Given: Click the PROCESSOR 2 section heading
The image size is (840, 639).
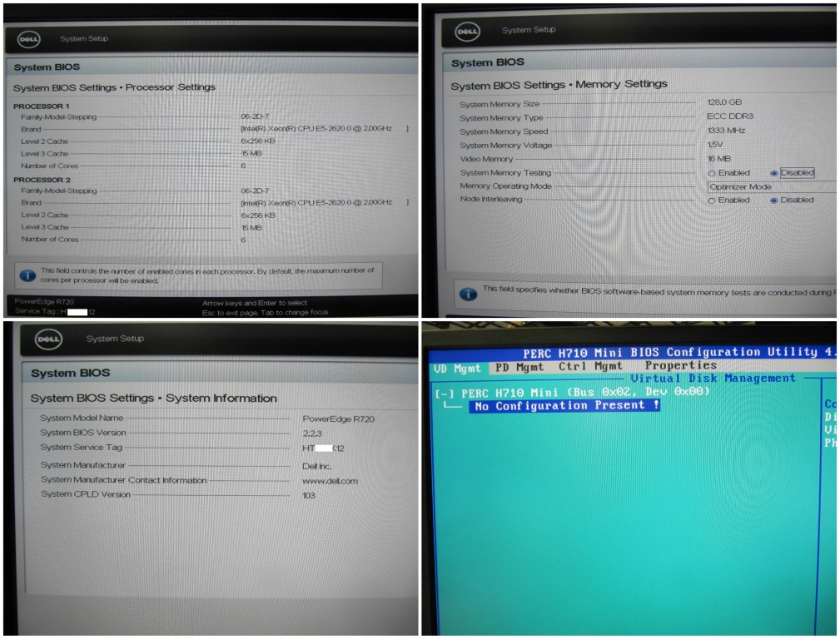Looking at the screenshot, I should coord(42,180).
